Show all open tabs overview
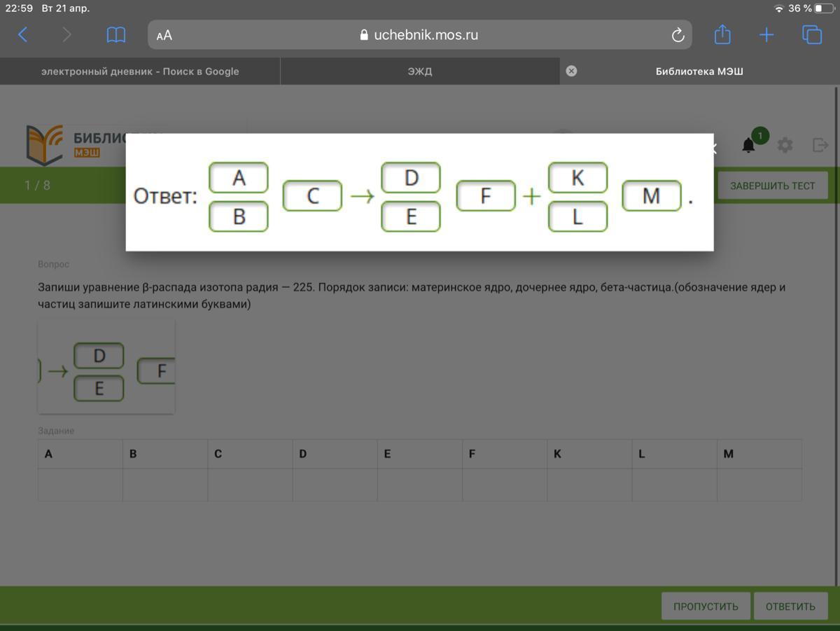Image resolution: width=840 pixels, height=631 pixels. [811, 35]
